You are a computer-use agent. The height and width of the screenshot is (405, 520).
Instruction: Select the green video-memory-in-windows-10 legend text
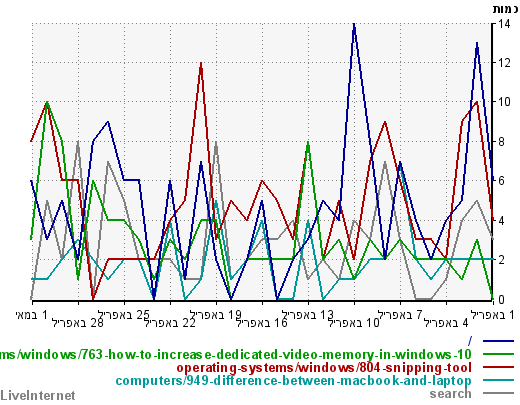(236, 354)
